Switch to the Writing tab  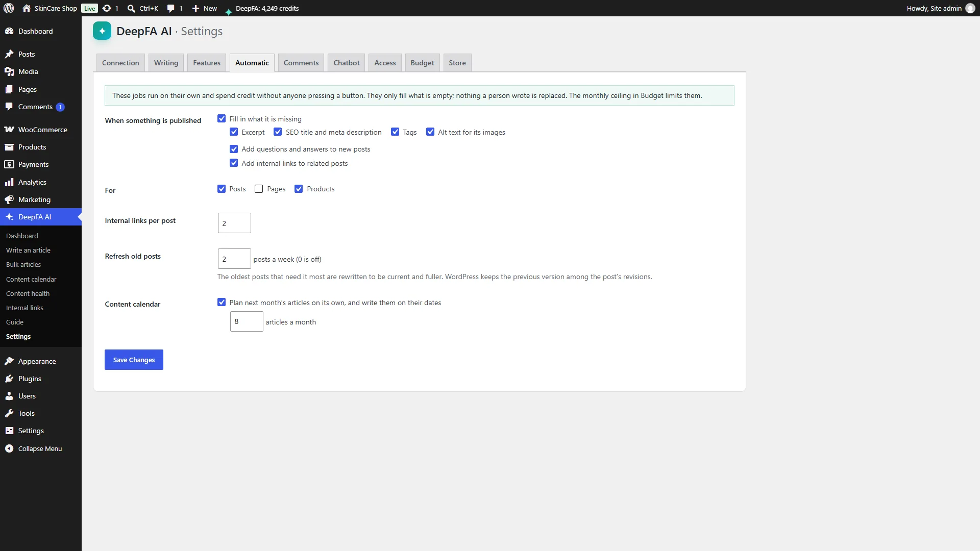pos(166,63)
